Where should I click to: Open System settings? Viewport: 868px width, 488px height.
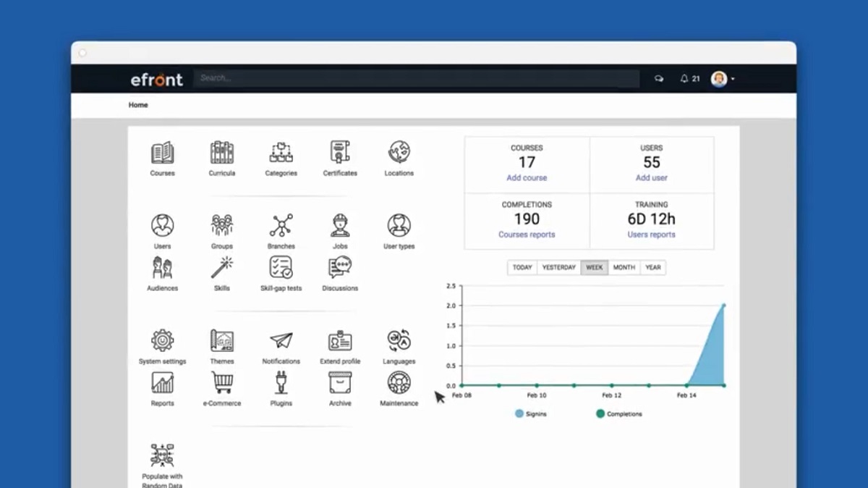[x=162, y=340]
